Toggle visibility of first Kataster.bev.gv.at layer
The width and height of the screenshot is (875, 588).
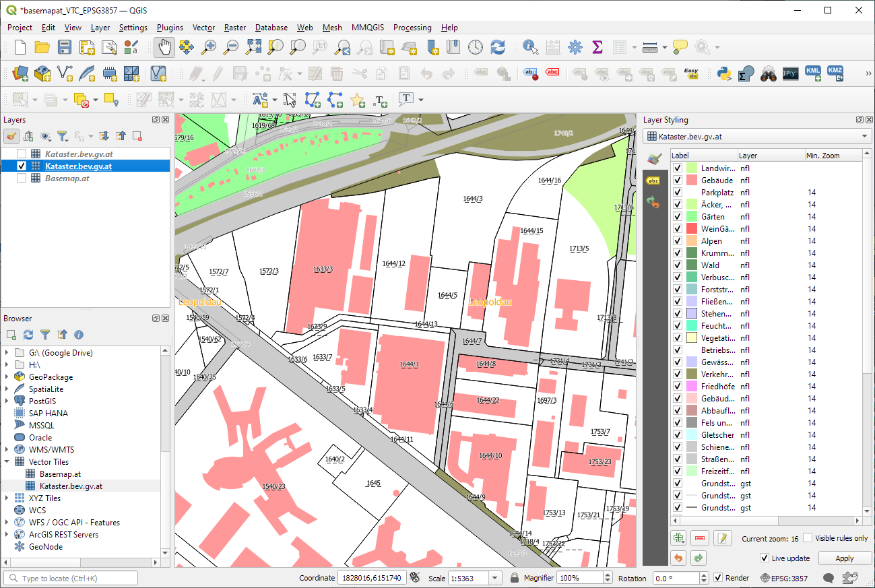(x=22, y=154)
